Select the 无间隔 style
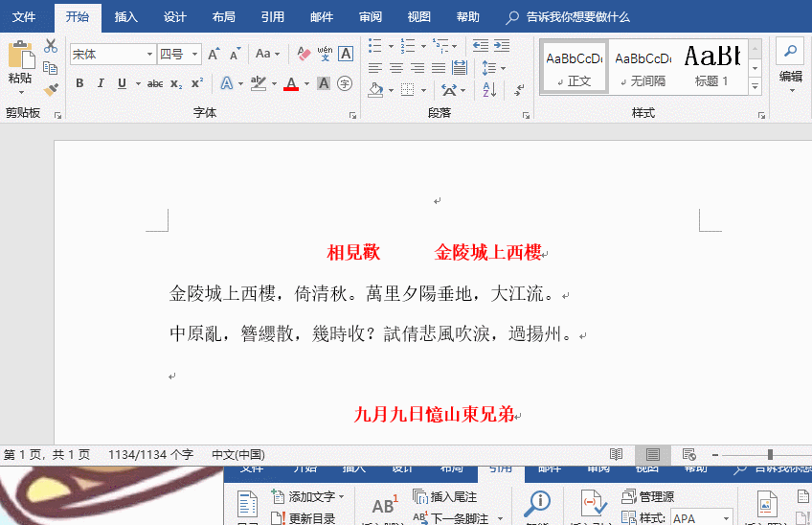The width and height of the screenshot is (812, 525). coord(643,67)
